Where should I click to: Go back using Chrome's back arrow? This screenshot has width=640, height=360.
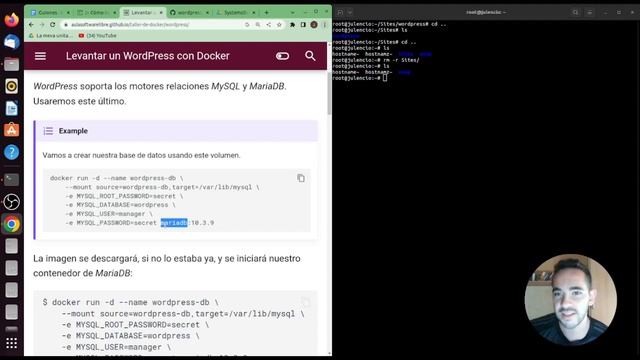tap(31, 24)
